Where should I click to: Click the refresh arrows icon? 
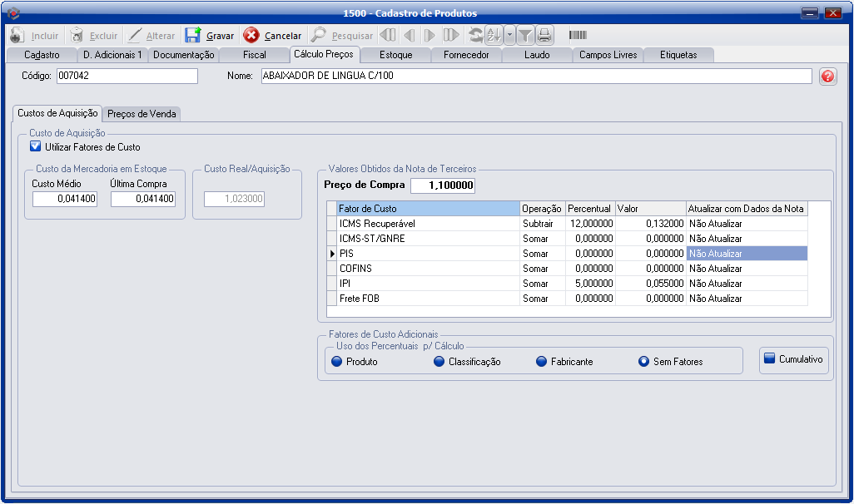point(475,35)
